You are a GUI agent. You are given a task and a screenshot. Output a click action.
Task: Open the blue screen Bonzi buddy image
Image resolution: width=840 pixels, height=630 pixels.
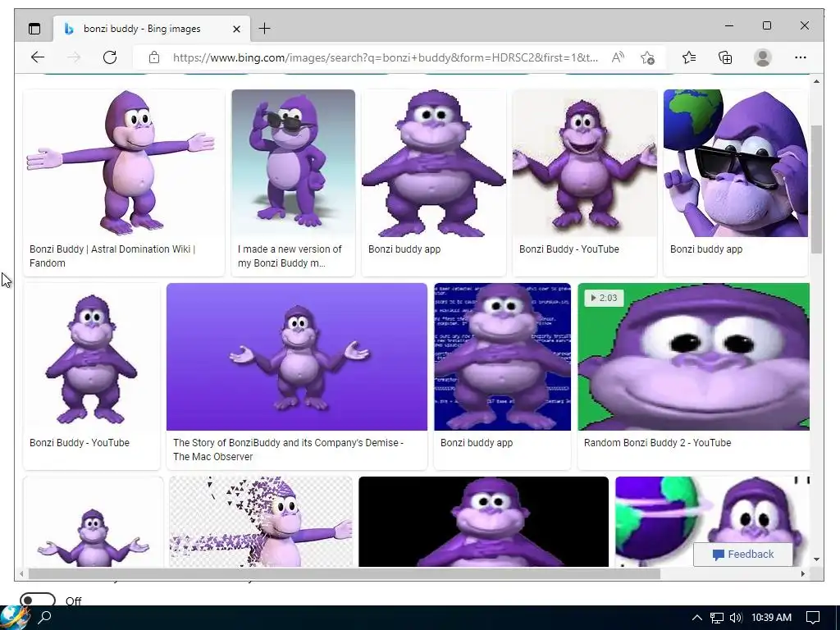[503, 357]
